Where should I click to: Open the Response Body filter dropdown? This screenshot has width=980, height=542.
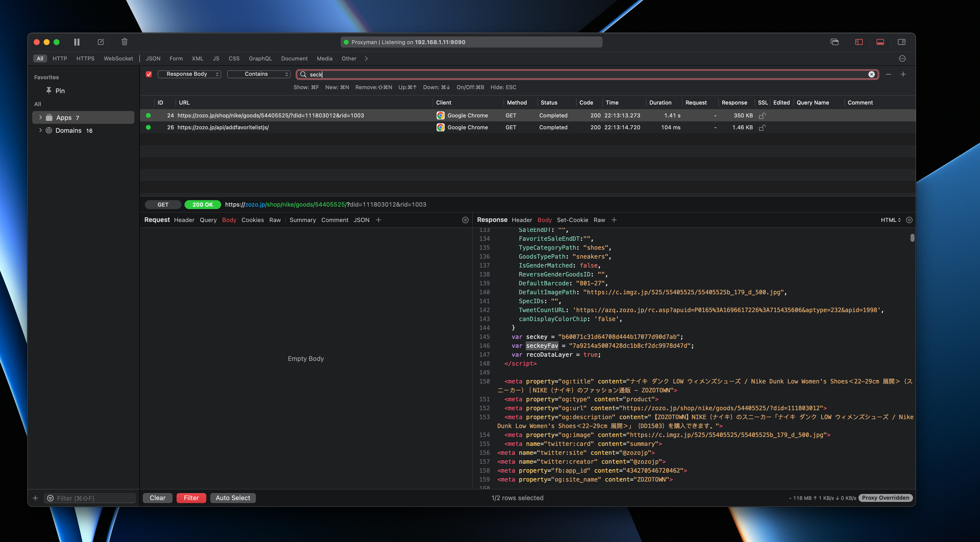click(189, 74)
